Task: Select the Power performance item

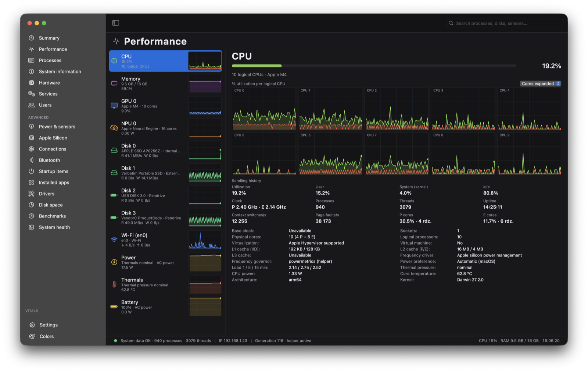Action: coord(166,262)
